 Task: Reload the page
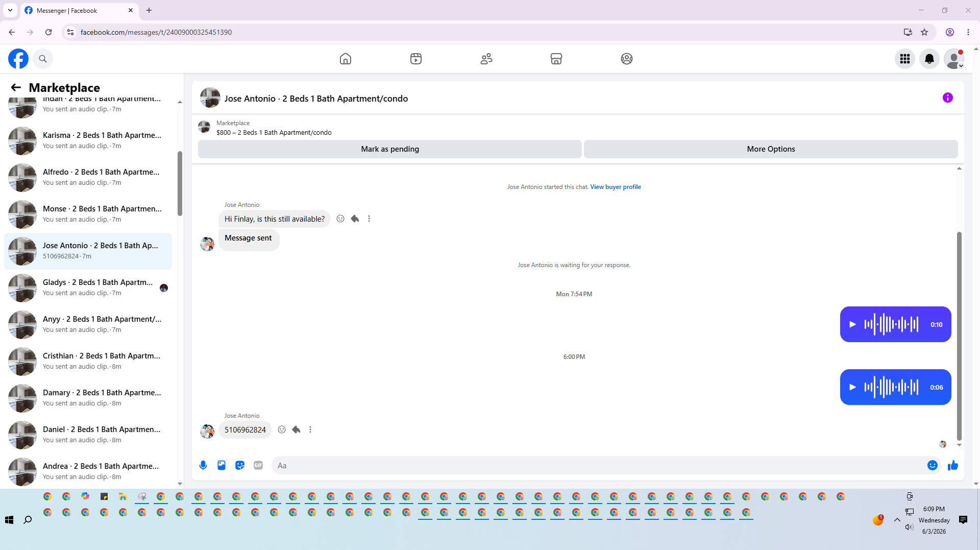48,32
